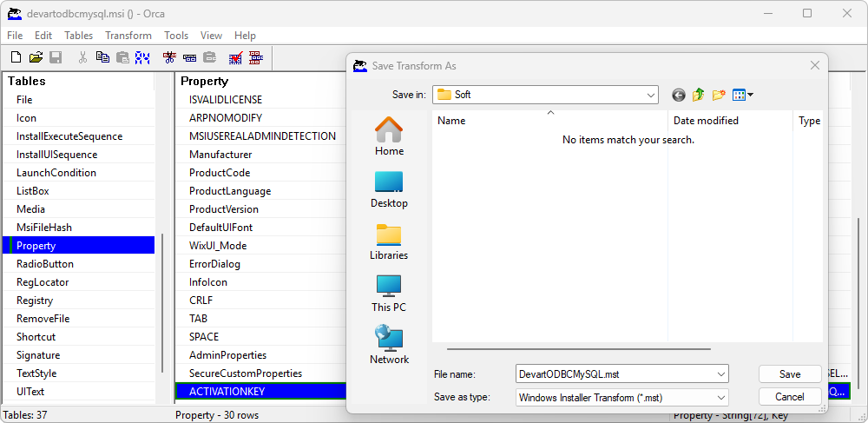The width and height of the screenshot is (868, 423).
Task: Open the Tables menu
Action: click(79, 36)
